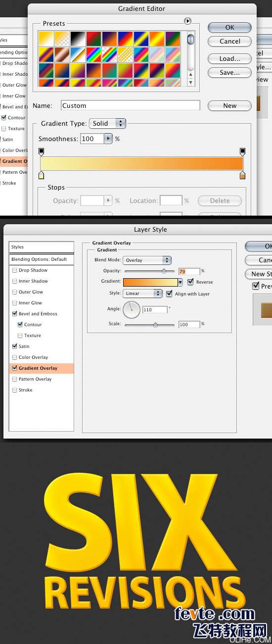Open the Style Linear dropdown
This screenshot has height=644, width=272.
[x=143, y=294]
